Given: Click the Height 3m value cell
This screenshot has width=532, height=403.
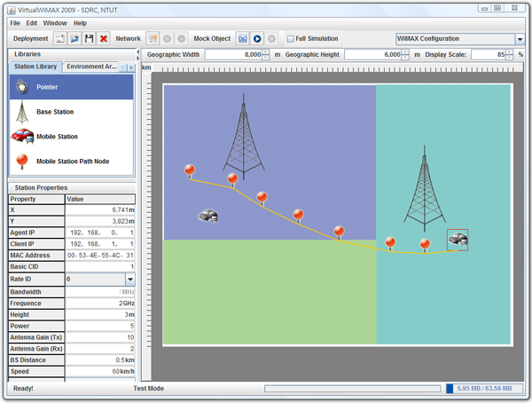Looking at the screenshot, I should (x=100, y=314).
